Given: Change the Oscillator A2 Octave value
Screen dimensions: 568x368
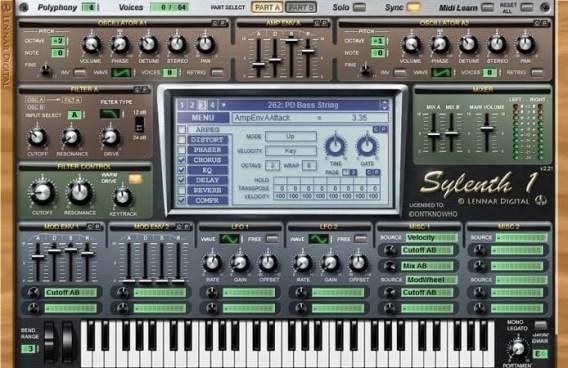Looking at the screenshot, I should coord(379,41).
